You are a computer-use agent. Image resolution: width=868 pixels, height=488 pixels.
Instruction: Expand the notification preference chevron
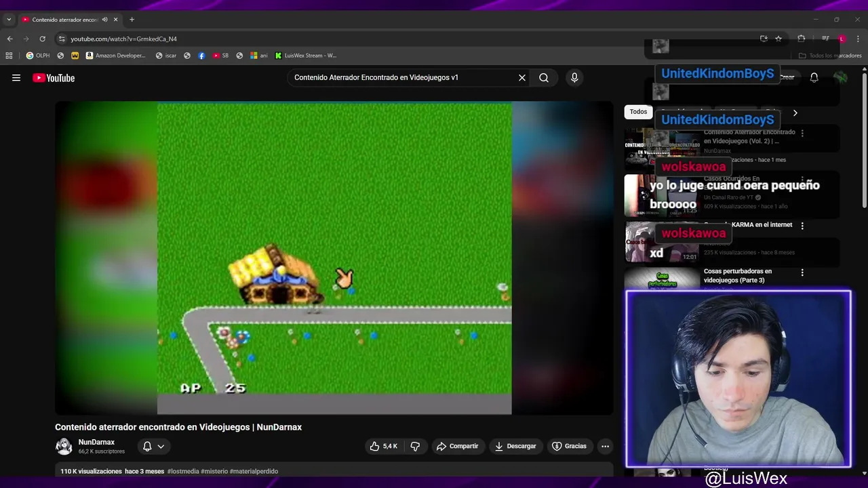[x=161, y=446]
